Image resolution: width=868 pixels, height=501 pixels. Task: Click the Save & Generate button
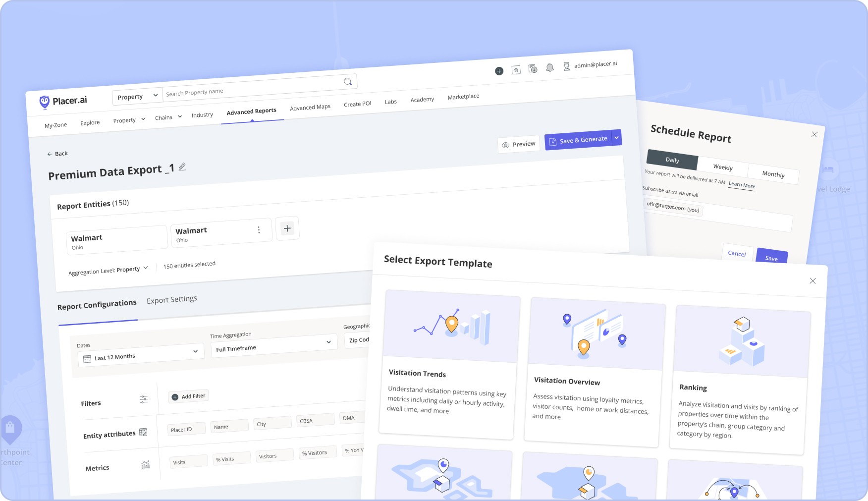click(x=578, y=140)
